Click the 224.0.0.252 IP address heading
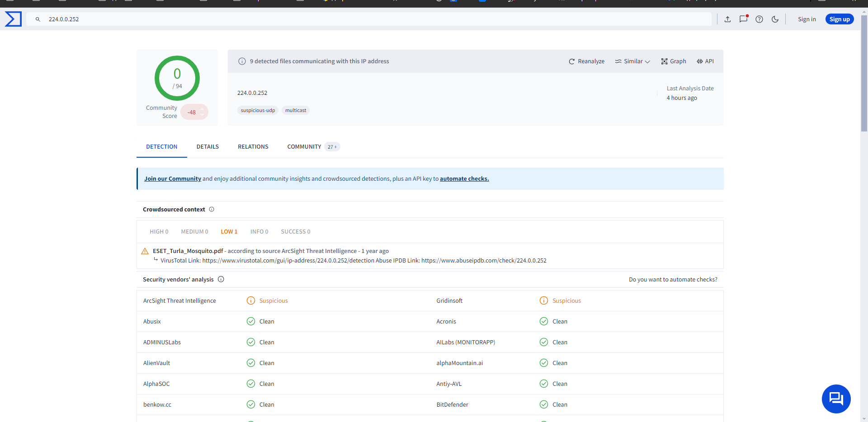 (x=252, y=93)
